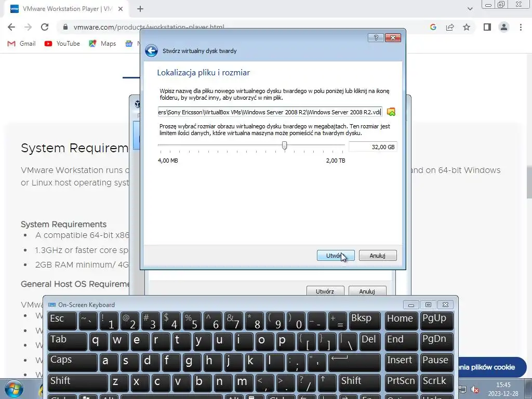532x399 pixels.
Task: Click the On-Screen Keyboard title bar icon
Action: click(x=52, y=304)
